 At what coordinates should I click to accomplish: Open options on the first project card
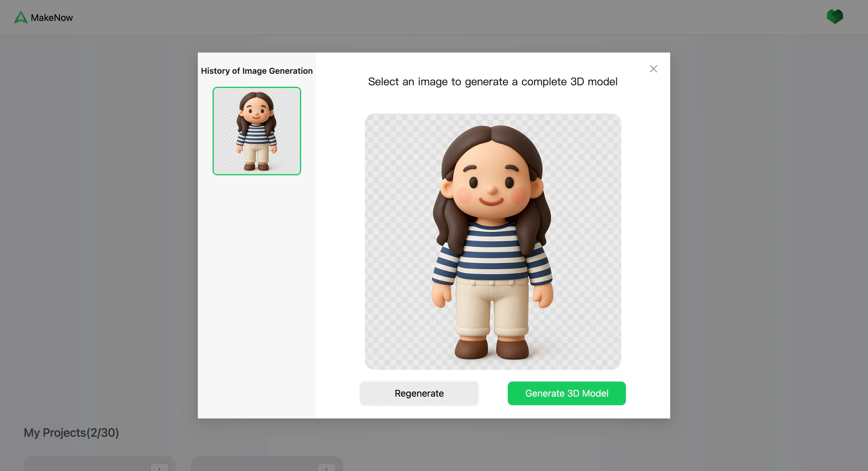[159, 468]
